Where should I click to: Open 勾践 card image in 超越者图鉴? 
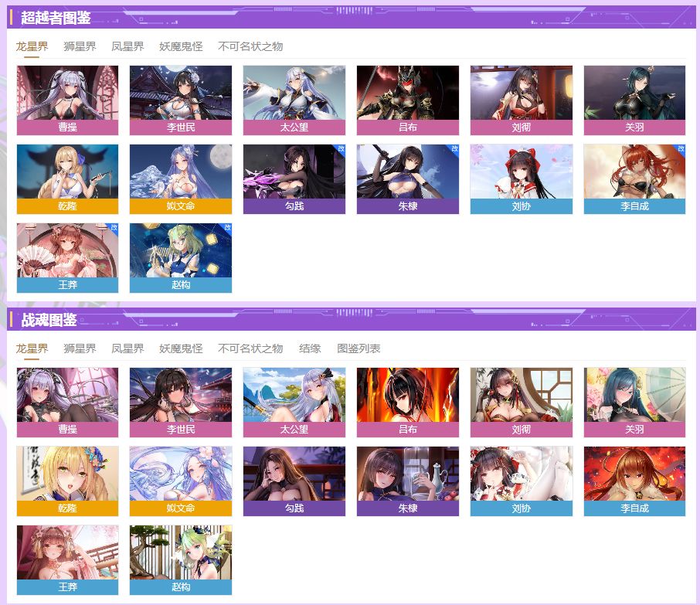click(x=294, y=172)
